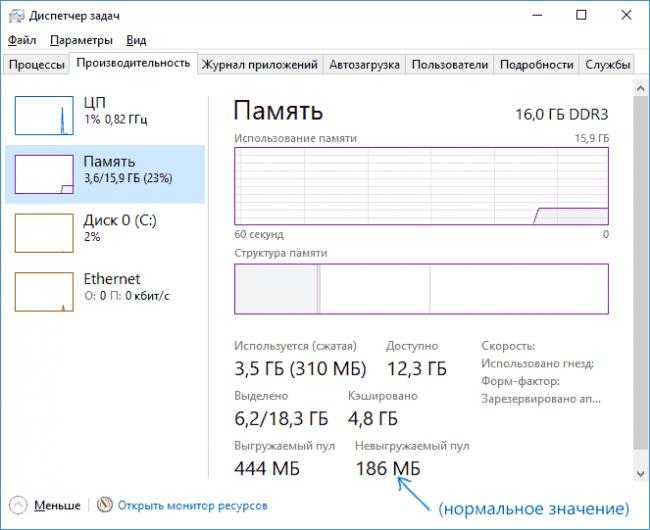Go to the Пользователи tab
650x530 pixels.
tap(450, 64)
